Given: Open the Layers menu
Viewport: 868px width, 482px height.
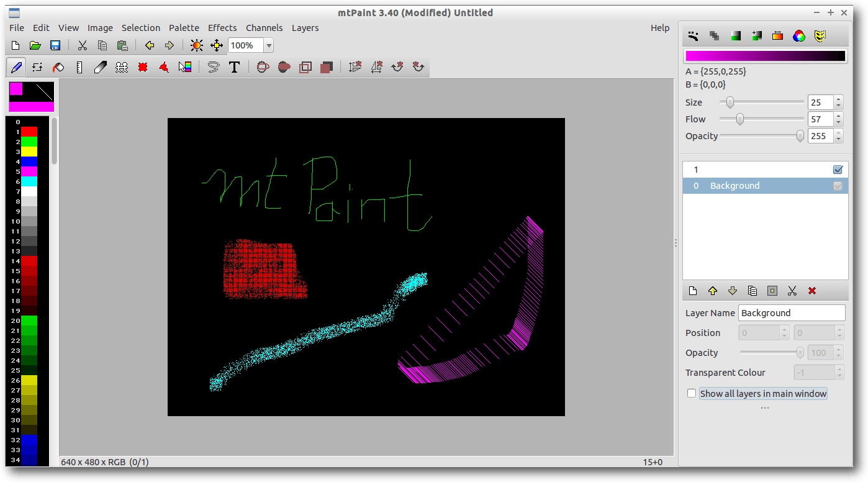Looking at the screenshot, I should pyautogui.click(x=305, y=28).
